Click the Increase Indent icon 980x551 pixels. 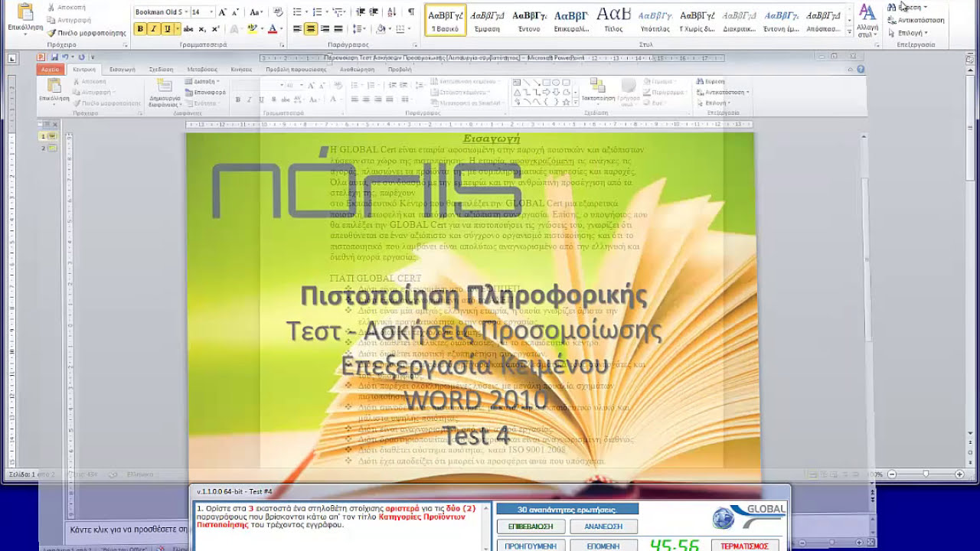[x=374, y=12]
